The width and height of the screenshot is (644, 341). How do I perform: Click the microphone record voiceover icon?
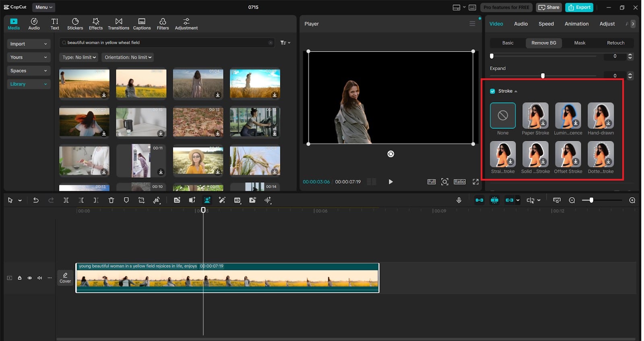click(x=459, y=200)
